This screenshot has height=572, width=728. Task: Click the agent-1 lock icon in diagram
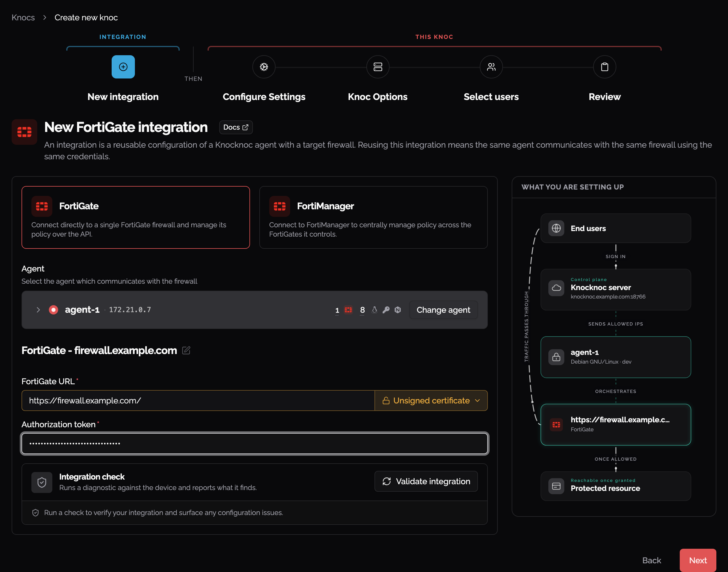coord(556,357)
